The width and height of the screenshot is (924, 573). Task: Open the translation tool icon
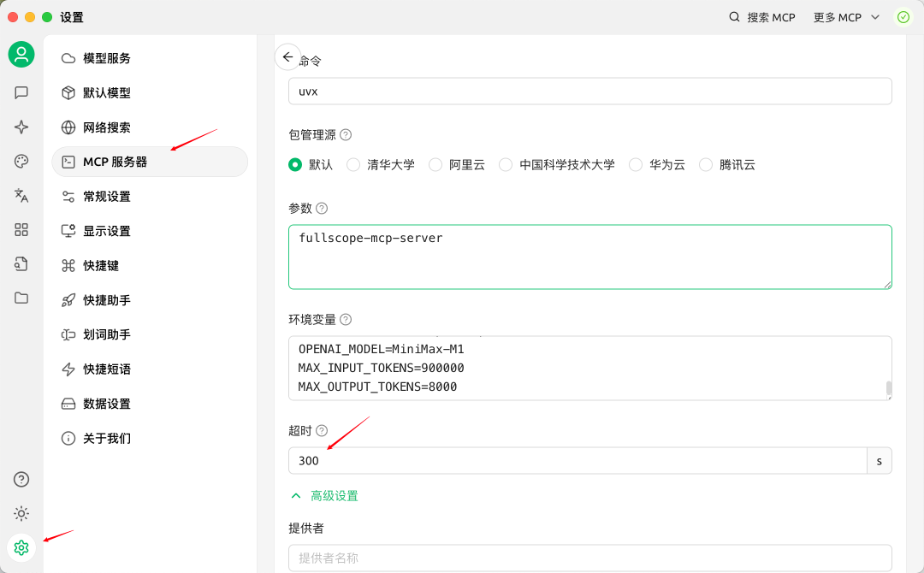click(x=21, y=195)
